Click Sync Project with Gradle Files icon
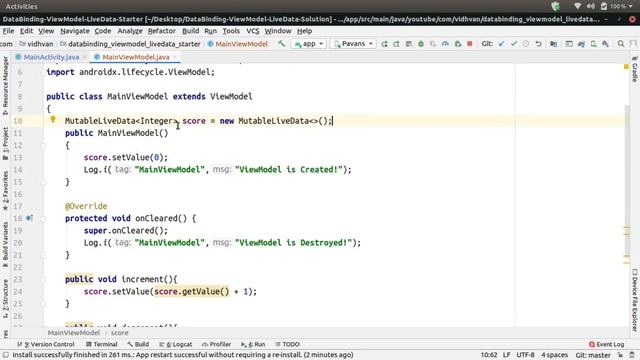The height and width of the screenshot is (360, 640). coord(581,44)
